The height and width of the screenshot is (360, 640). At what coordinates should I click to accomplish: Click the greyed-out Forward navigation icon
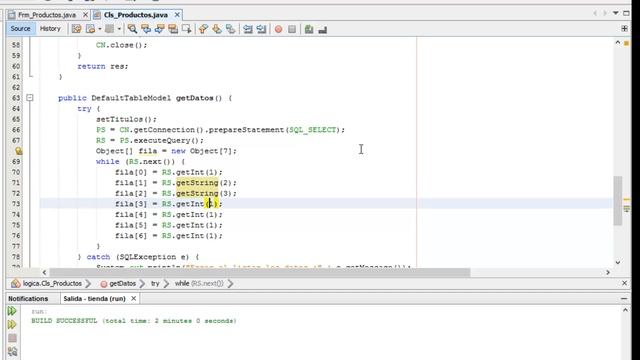pos(109,29)
